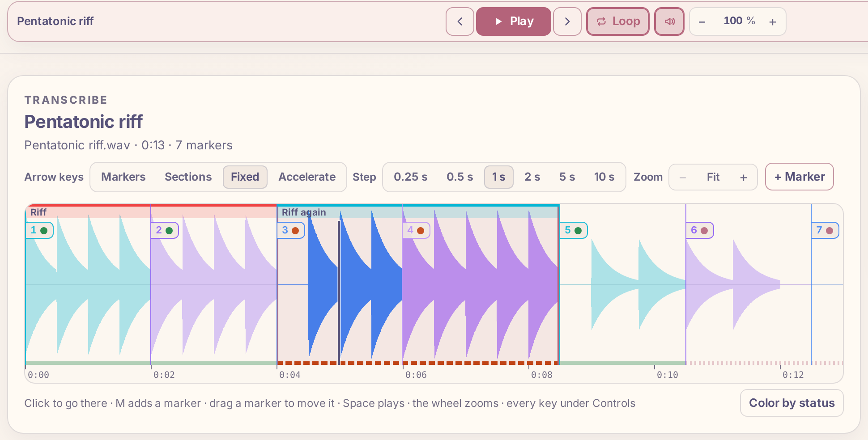Zoom out the waveform with minus

[x=683, y=178]
